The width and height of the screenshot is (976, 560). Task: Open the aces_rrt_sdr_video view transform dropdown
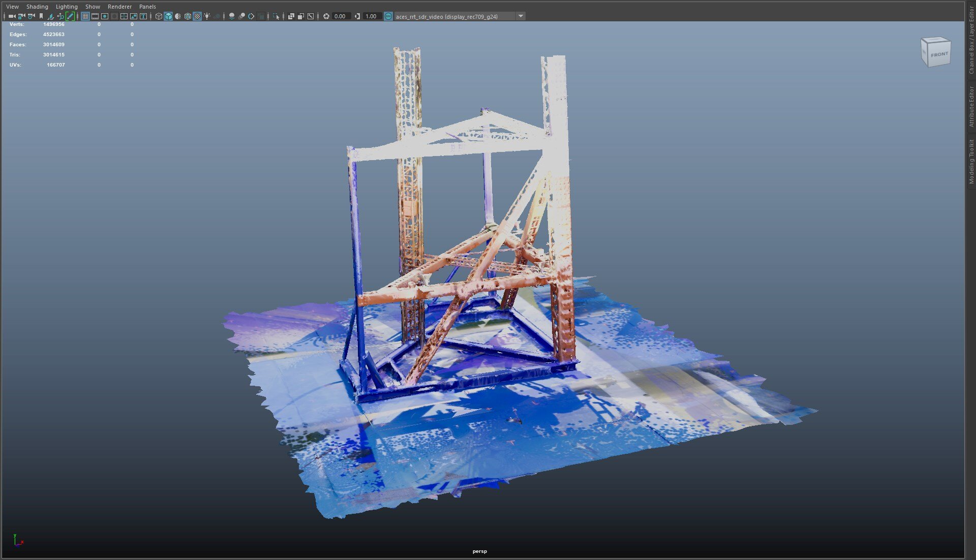[521, 16]
